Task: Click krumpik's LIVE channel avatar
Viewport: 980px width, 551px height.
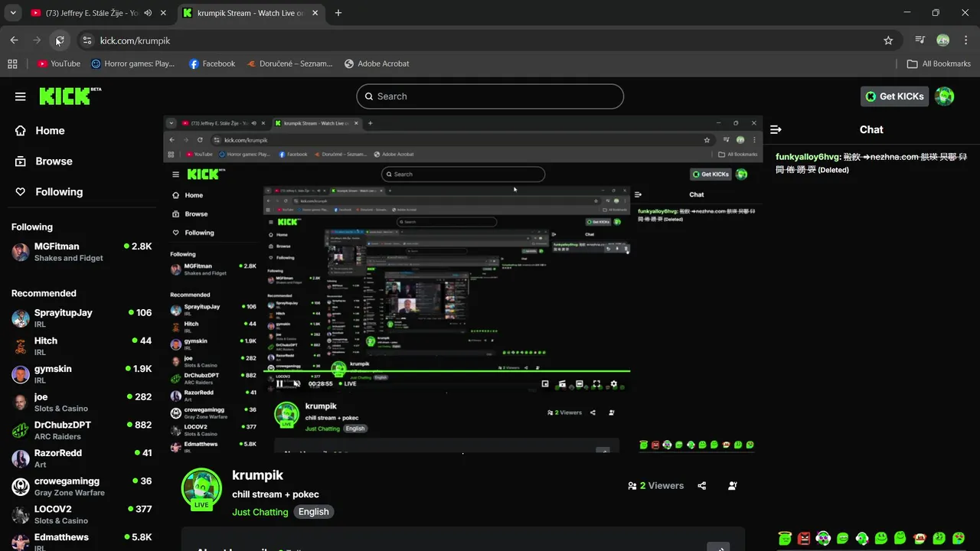Action: (x=201, y=489)
